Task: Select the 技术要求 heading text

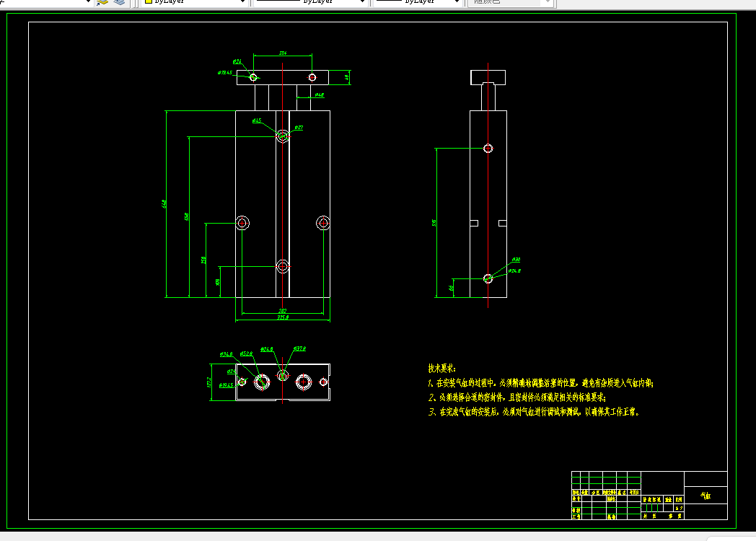Action: pyautogui.click(x=441, y=369)
